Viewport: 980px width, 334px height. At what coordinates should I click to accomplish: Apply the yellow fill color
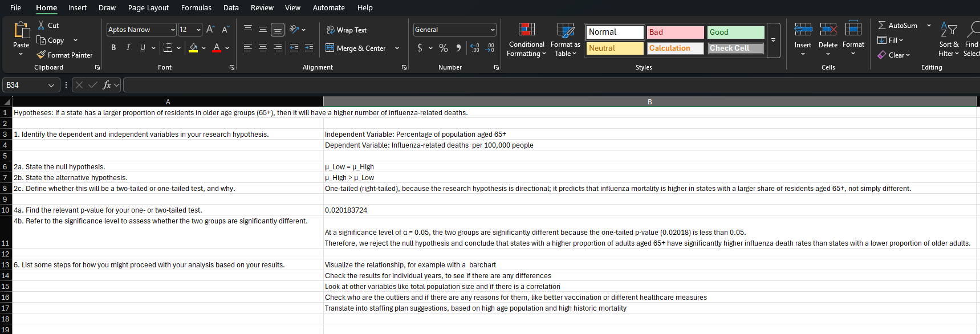pos(193,48)
